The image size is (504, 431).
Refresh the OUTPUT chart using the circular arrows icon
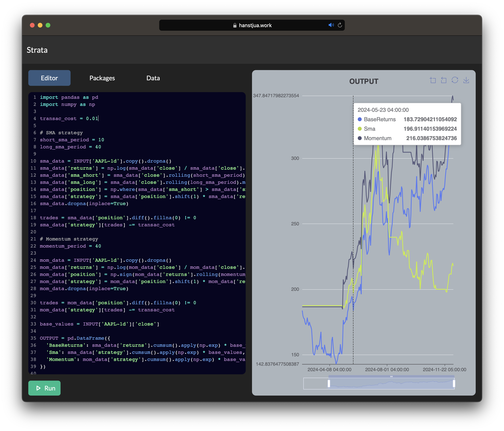tap(454, 80)
